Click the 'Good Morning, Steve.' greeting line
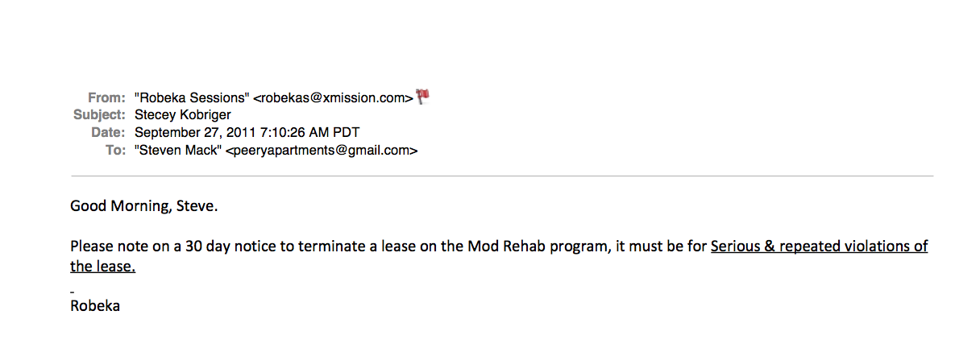 (144, 206)
